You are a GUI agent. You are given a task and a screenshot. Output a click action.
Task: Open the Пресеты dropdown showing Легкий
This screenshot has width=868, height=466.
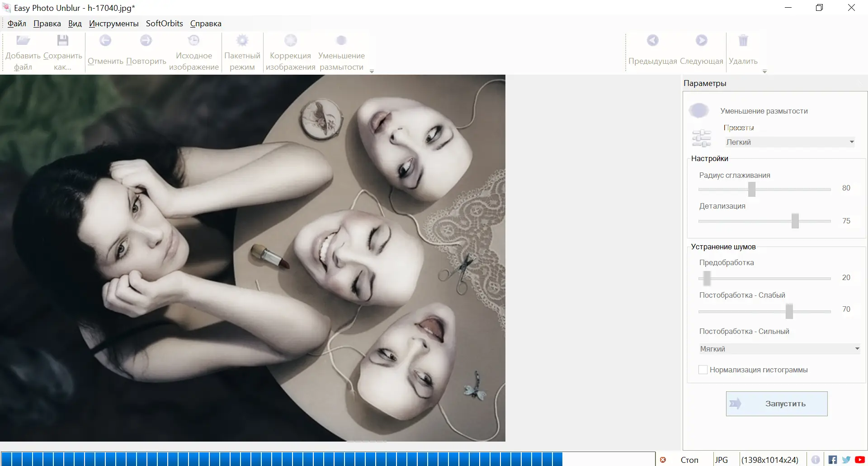click(789, 142)
